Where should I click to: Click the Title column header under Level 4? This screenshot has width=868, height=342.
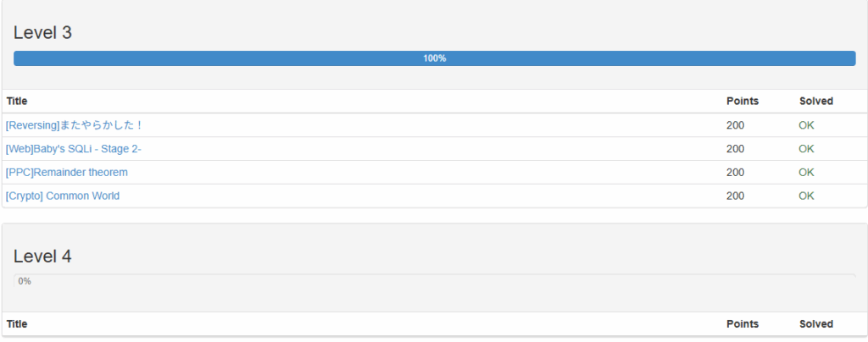pos(17,324)
